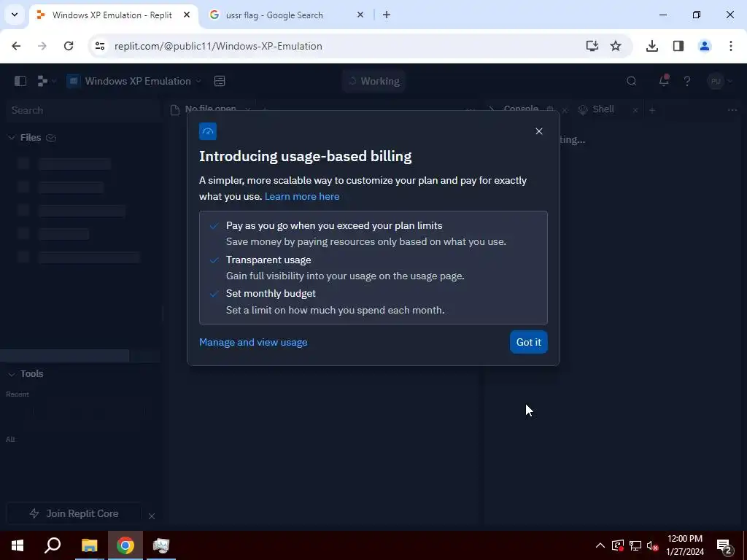Image resolution: width=747 pixels, height=560 pixels.
Task: Dismiss billing dialog with X icon
Action: [x=539, y=131]
